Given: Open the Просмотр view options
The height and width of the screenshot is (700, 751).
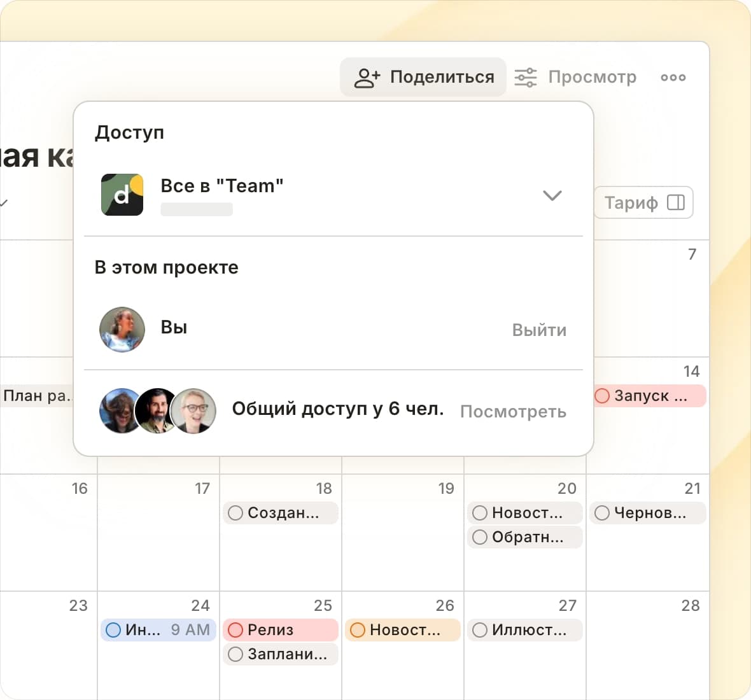Looking at the screenshot, I should click(x=592, y=78).
